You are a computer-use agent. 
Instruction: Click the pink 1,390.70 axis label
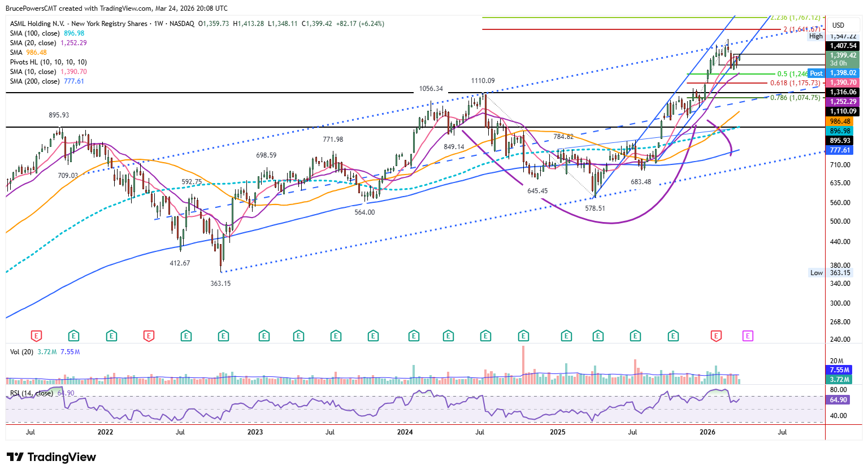coord(843,82)
